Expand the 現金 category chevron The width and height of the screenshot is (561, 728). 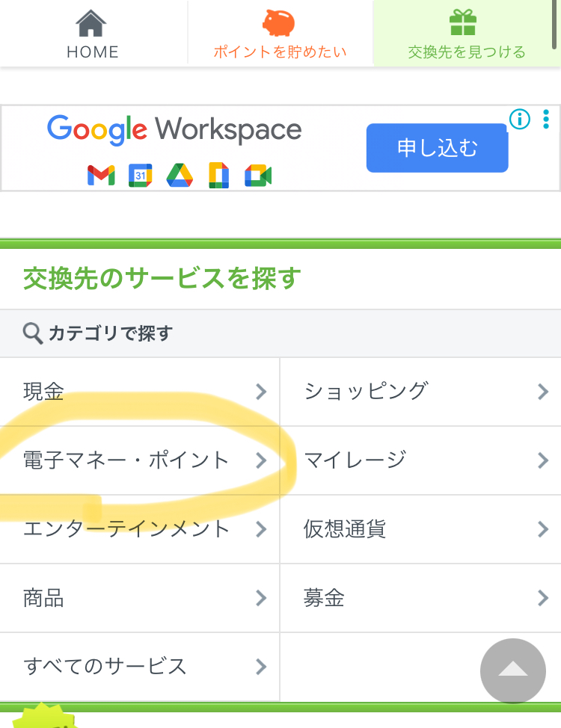pos(261,392)
